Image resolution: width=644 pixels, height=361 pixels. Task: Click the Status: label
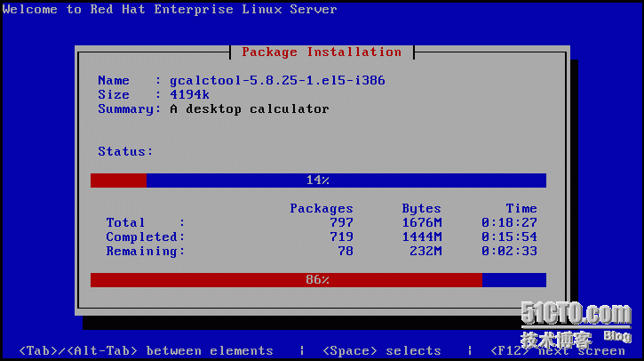click(125, 151)
